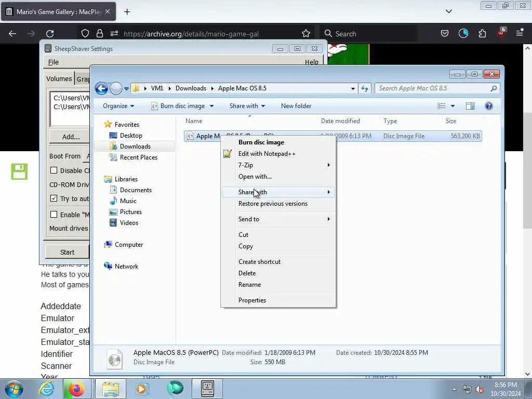Choose Cut in context menu
532x399 pixels.
pyautogui.click(x=278, y=235)
